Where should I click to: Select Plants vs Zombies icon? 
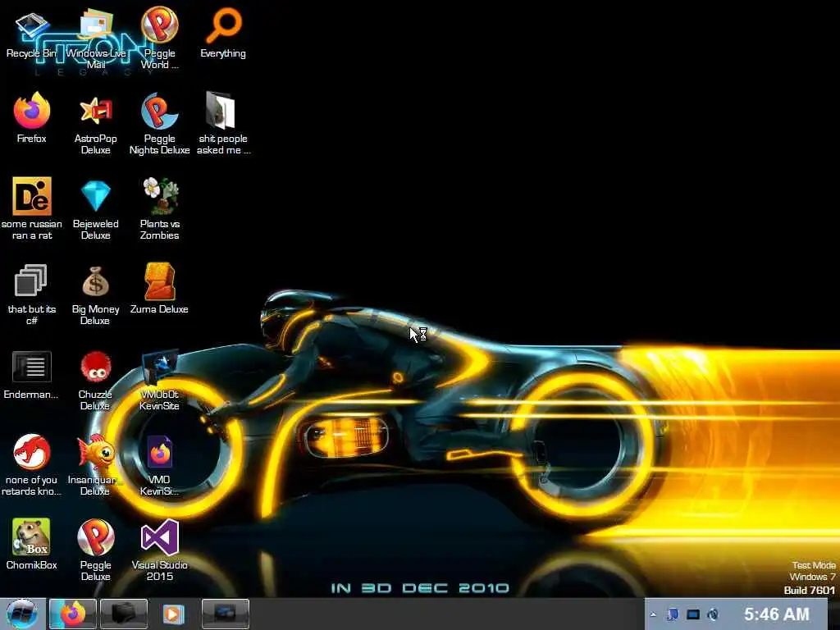pos(160,196)
